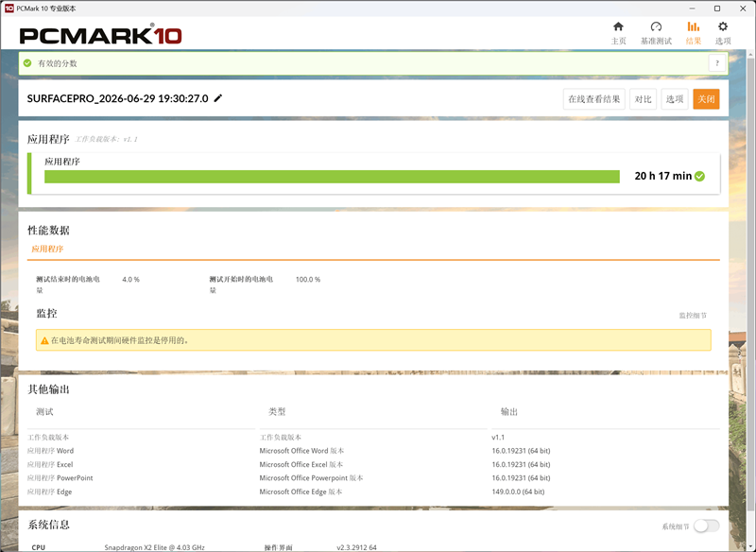Click the v1.1 output value
This screenshot has width=756, height=552.
pos(498,438)
